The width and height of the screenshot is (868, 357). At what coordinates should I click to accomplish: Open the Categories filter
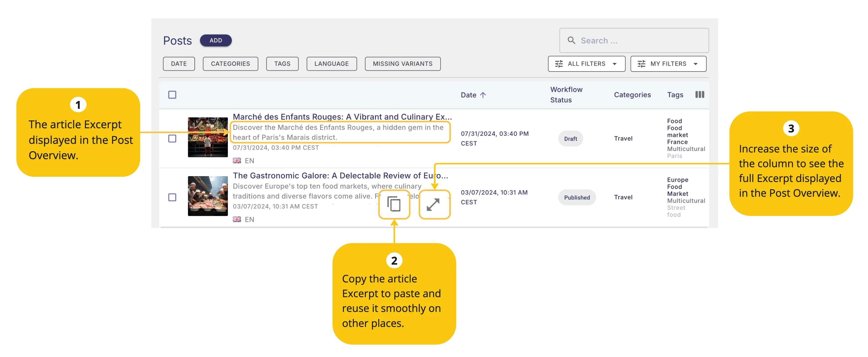[230, 64]
